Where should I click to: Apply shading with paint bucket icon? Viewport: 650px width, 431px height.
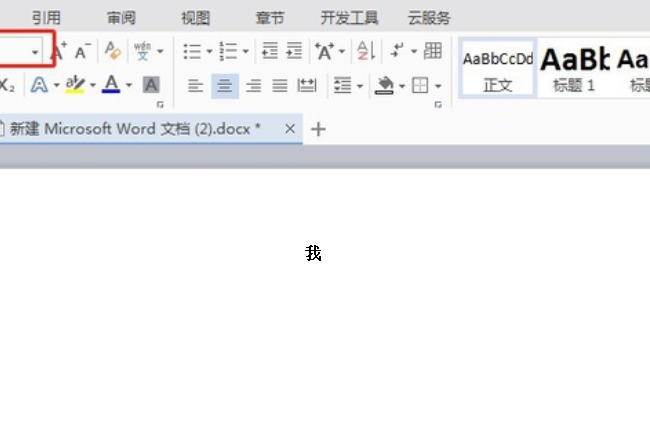tap(384, 86)
